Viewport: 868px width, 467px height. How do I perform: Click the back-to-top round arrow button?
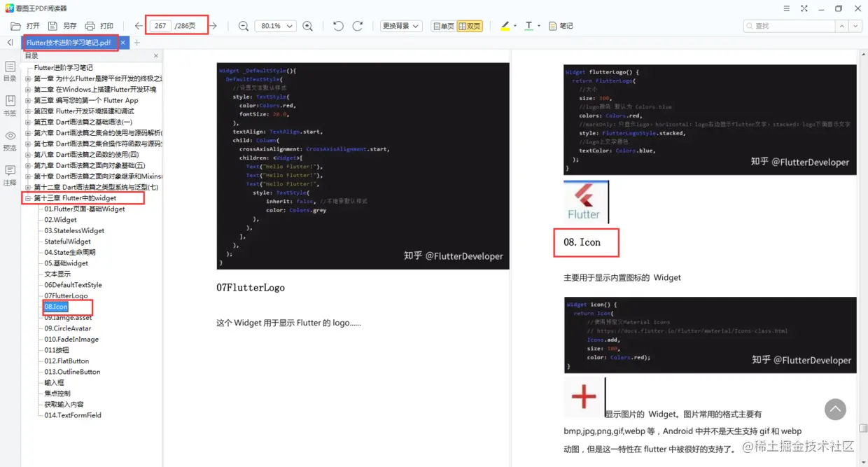coord(835,410)
